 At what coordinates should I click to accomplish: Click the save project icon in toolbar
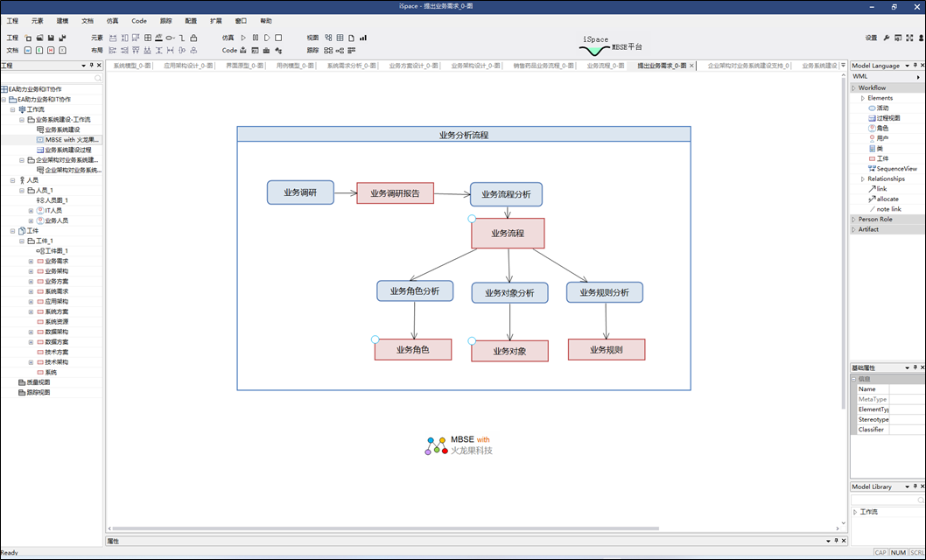(51, 38)
